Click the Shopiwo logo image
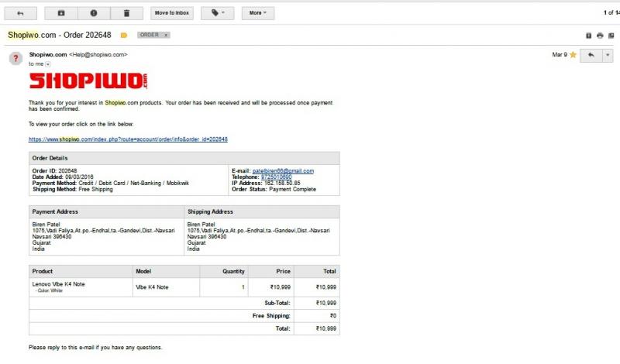620x364 pixels. (88, 81)
